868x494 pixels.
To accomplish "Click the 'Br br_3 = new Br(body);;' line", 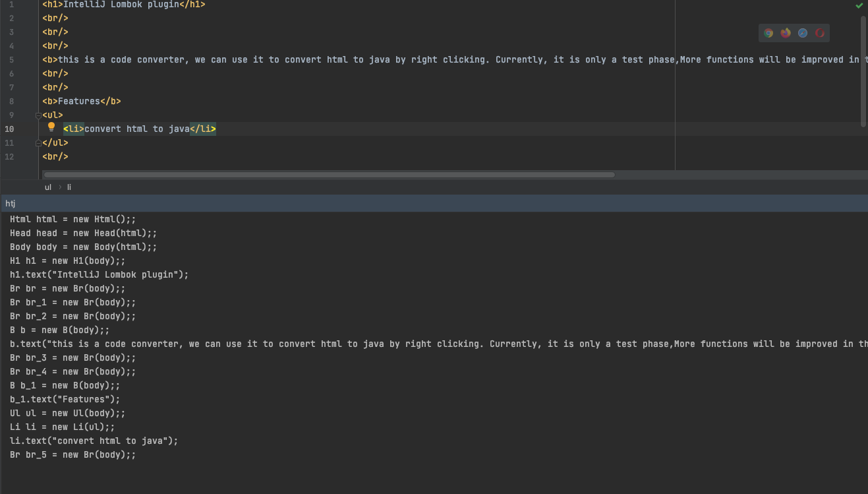I will [73, 358].
